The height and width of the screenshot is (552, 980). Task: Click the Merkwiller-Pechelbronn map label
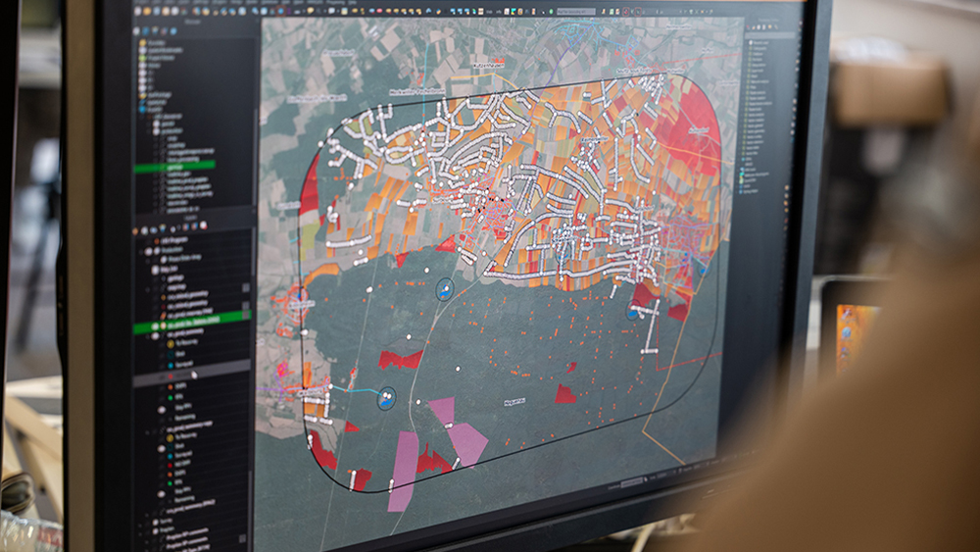pos(417,91)
